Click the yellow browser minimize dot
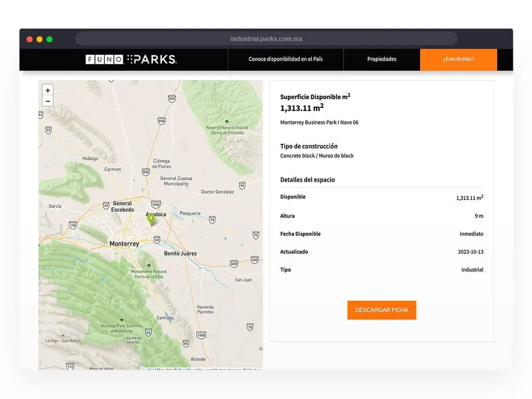Image resolution: width=532 pixels, height=399 pixels. (39, 39)
